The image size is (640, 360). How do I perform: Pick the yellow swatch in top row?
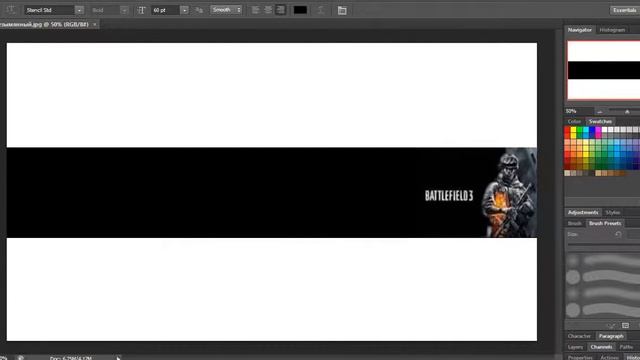pos(573,130)
